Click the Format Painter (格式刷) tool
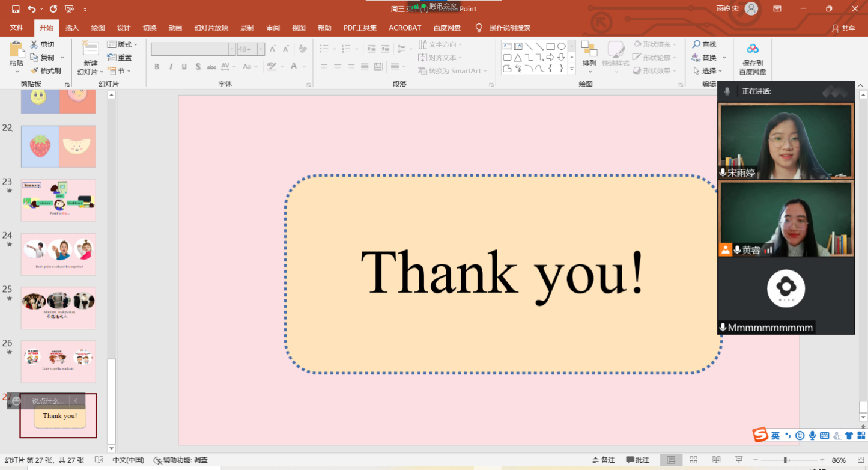The image size is (868, 470). pyautogui.click(x=46, y=71)
